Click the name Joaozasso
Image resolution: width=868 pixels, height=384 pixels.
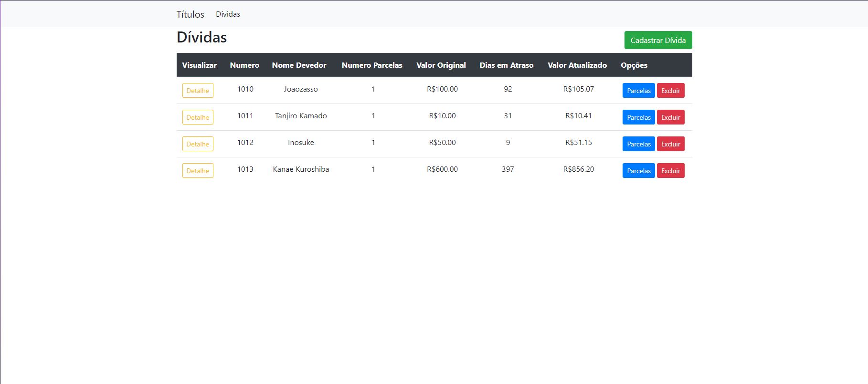tap(301, 89)
